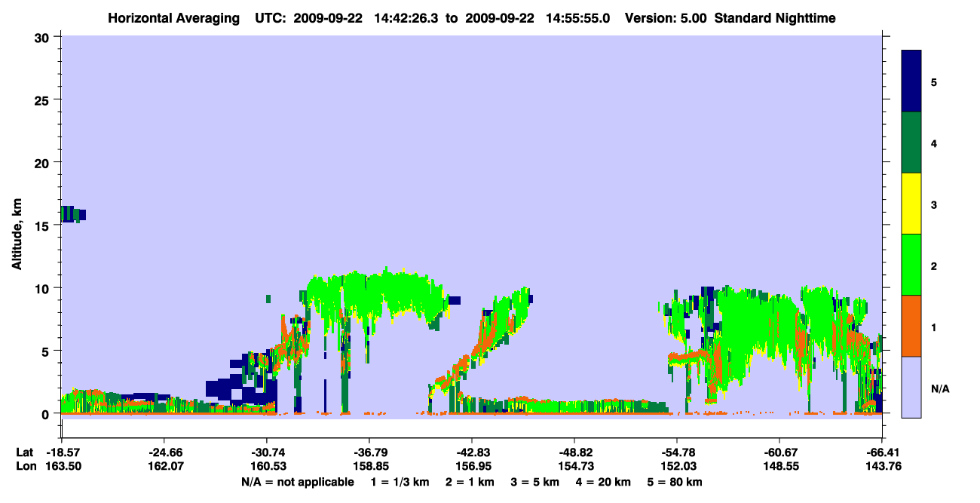Image resolution: width=980 pixels, height=503 pixels.
Task: Click the 10 km altitude tick label
Action: 44,288
